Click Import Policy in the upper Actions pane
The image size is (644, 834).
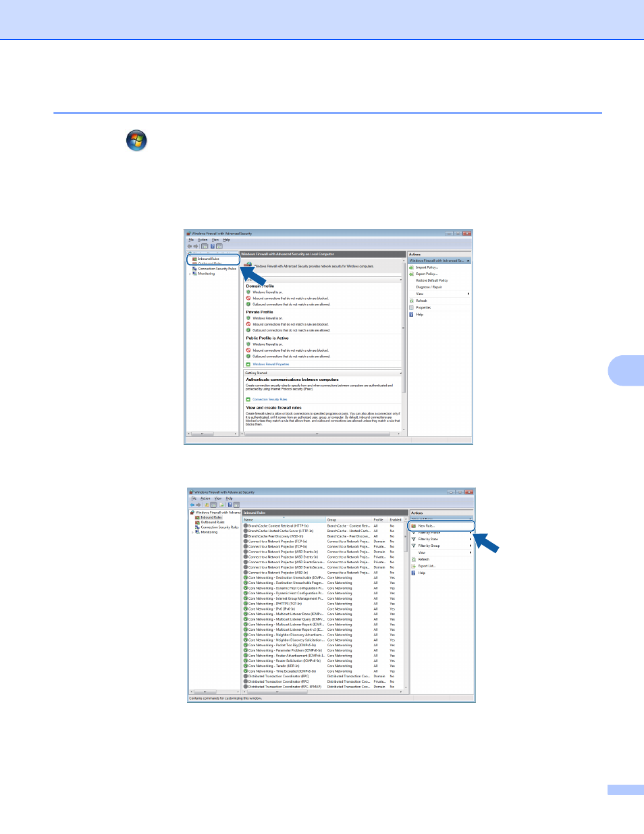click(427, 267)
